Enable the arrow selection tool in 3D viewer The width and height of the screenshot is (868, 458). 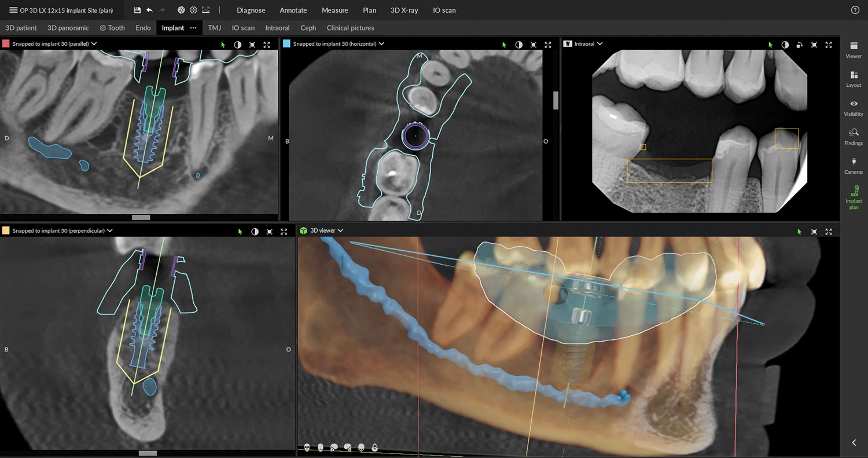pyautogui.click(x=799, y=231)
